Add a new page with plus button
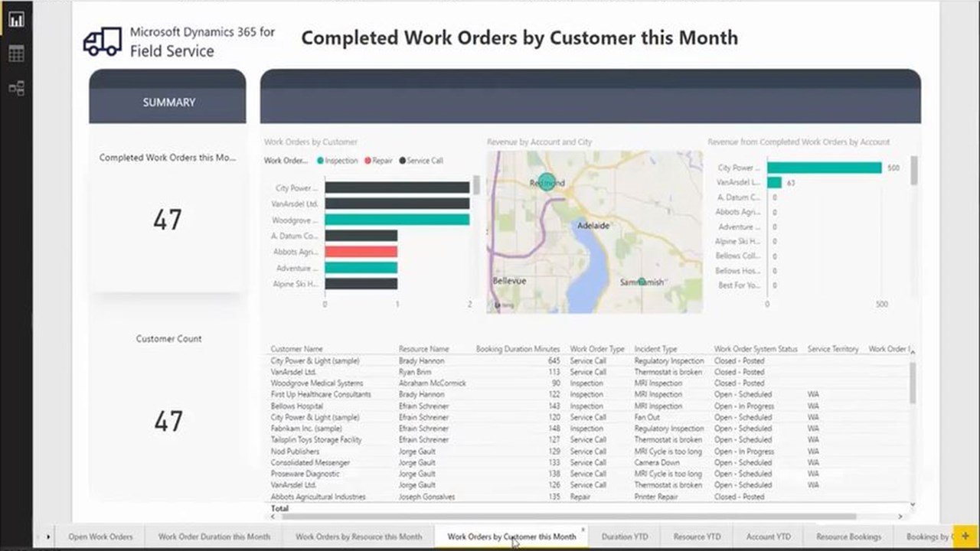Image resolution: width=980 pixels, height=551 pixels. [x=965, y=536]
